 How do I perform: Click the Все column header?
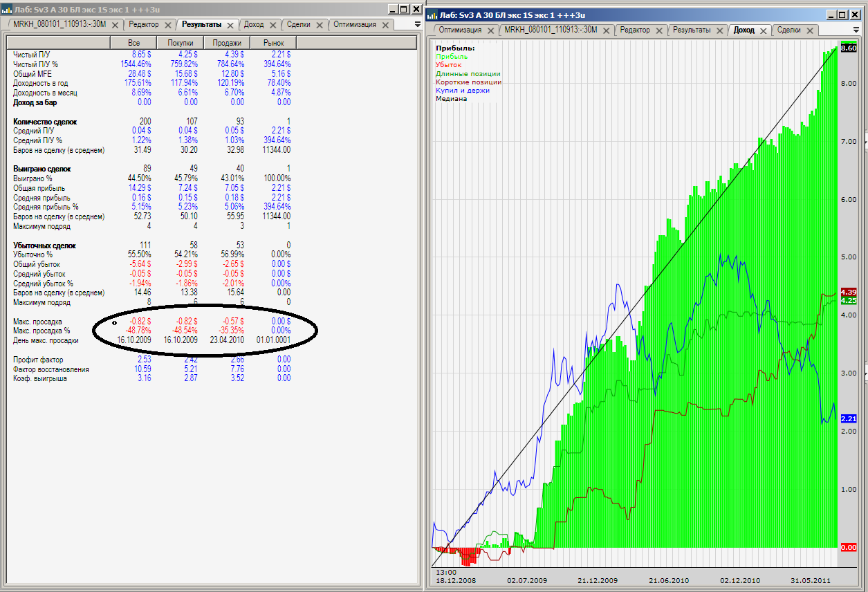133,44
